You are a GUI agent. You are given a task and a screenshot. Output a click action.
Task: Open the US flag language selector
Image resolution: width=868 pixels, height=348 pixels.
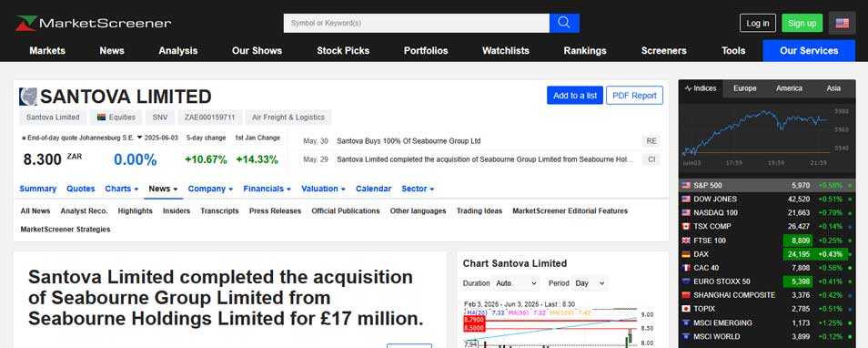click(842, 24)
